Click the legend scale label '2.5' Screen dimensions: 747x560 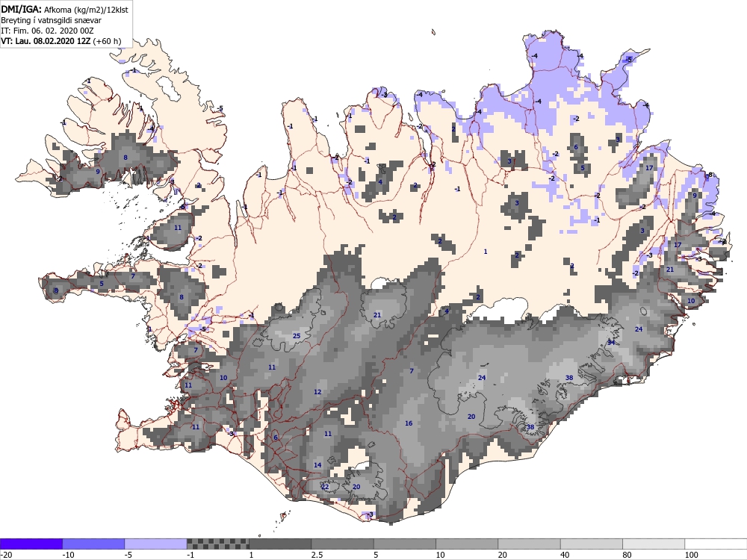(317, 555)
